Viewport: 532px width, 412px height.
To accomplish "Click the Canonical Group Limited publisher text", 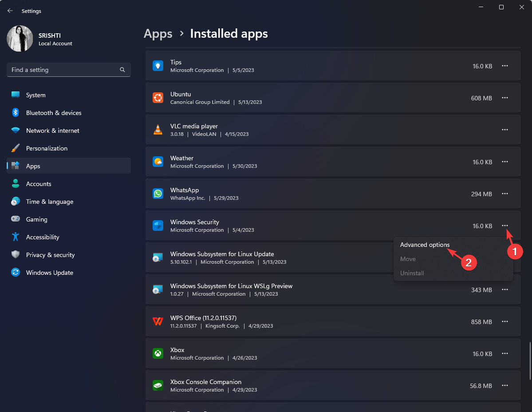I will 200,102.
